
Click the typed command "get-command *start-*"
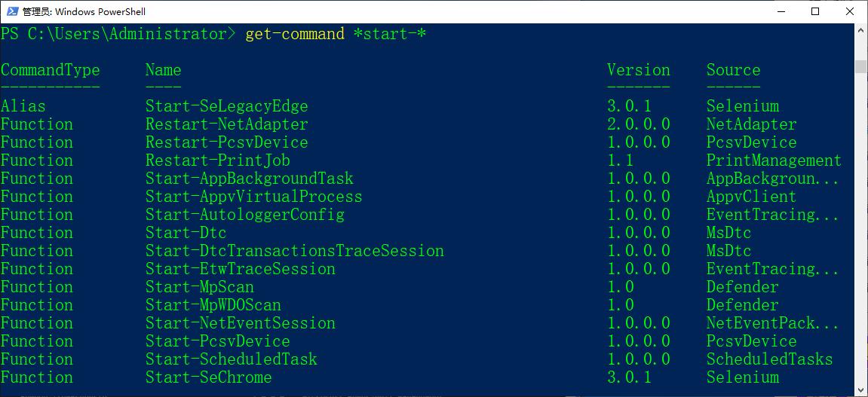pos(336,34)
